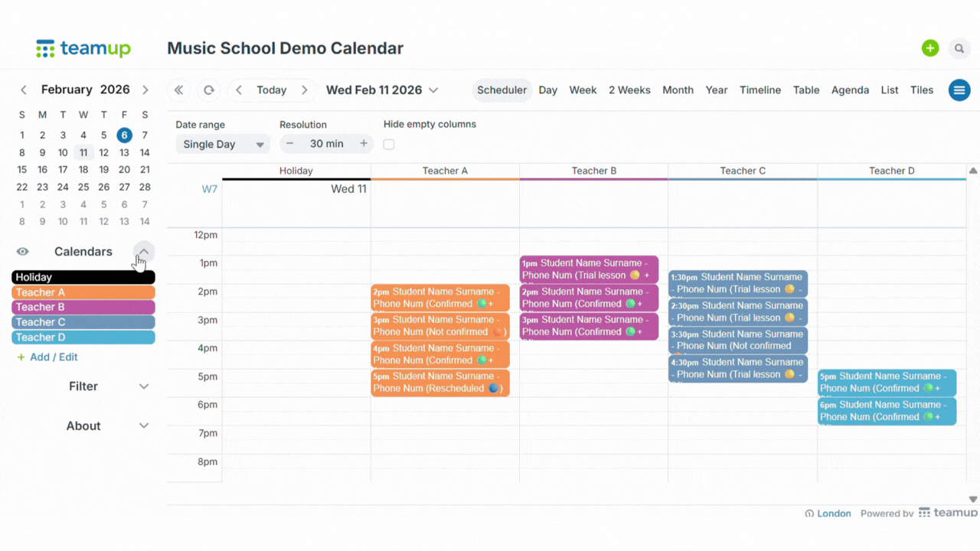Increase resolution with the plus stepper

[x=364, y=144]
